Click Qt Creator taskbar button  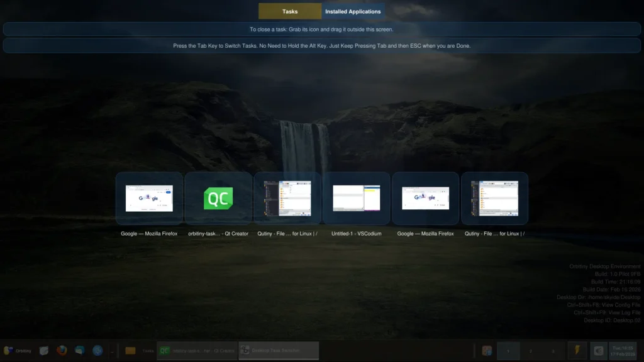click(x=196, y=351)
